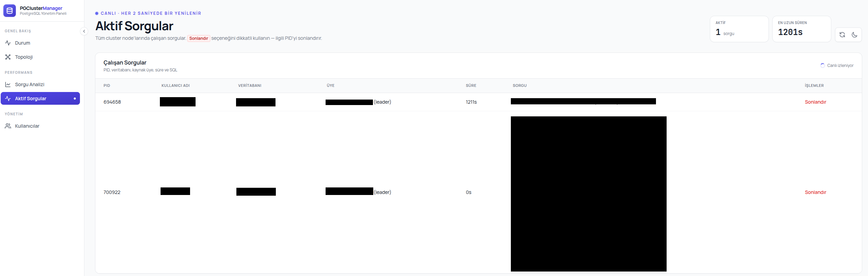The image size is (868, 276).
Task: Click the Çalışan Sorgular panel title
Action: pos(125,62)
